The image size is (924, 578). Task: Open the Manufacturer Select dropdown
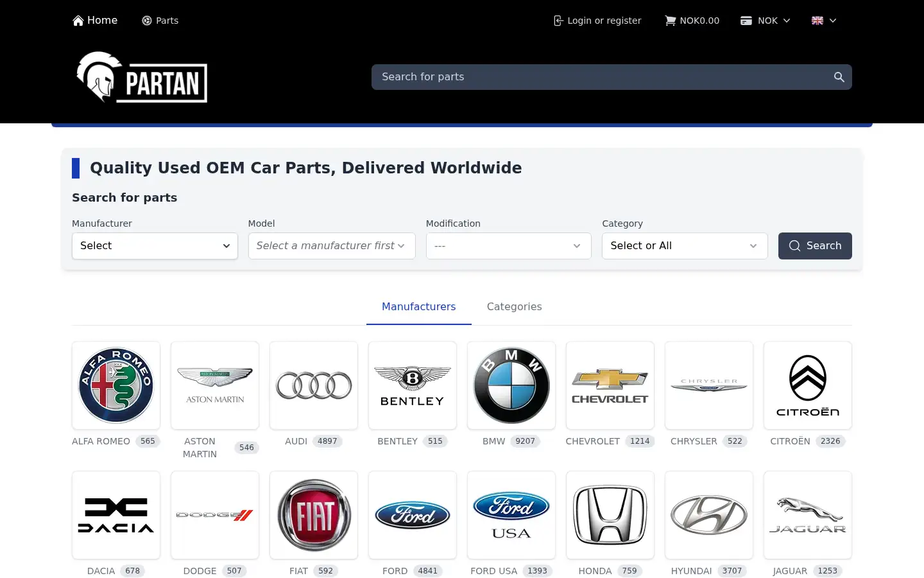pyautogui.click(x=155, y=246)
